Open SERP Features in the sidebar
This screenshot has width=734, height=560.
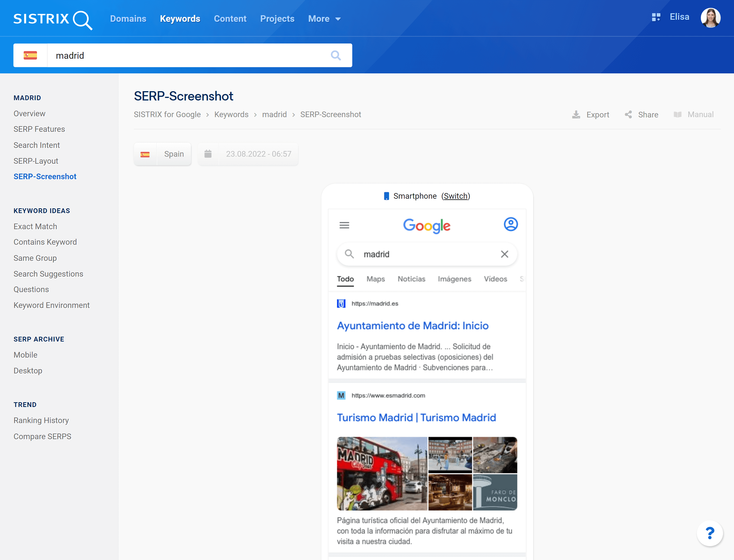coord(39,129)
